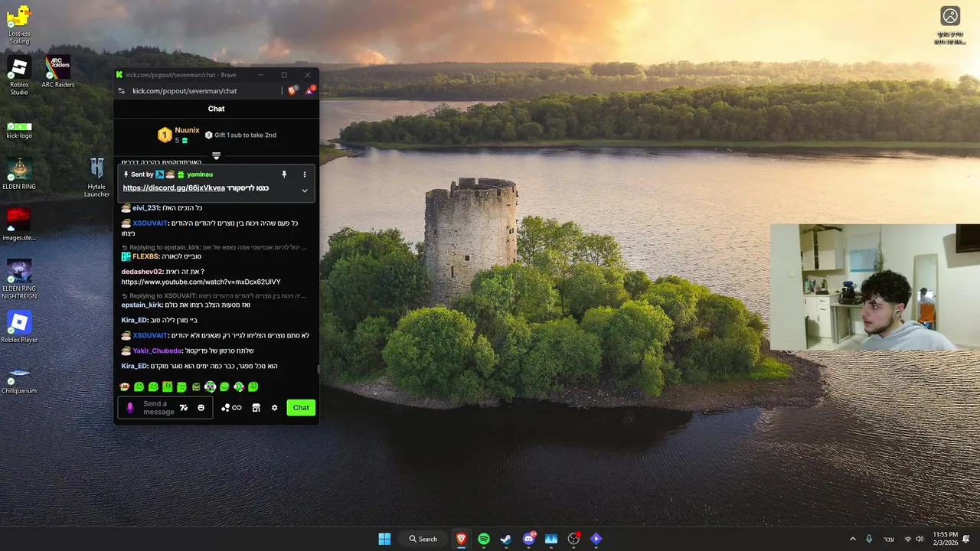Open Spotify from the taskbar
The width and height of the screenshot is (980, 551).
(484, 539)
